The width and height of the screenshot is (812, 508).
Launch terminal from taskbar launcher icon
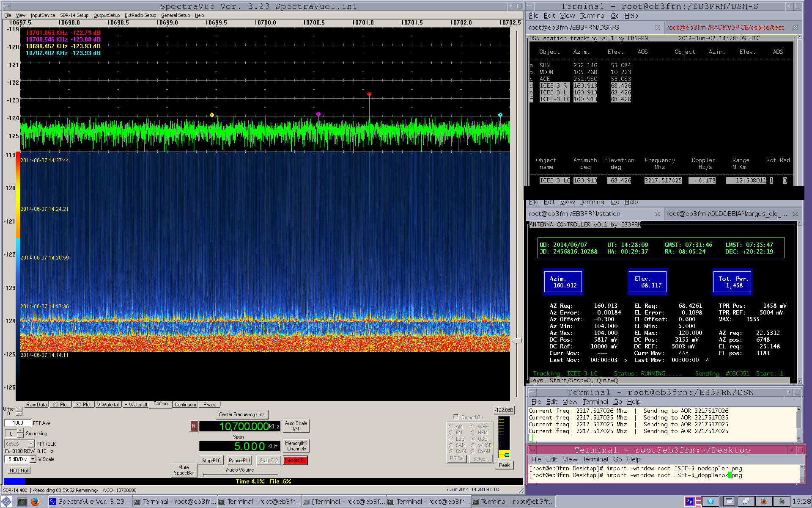(x=22, y=502)
